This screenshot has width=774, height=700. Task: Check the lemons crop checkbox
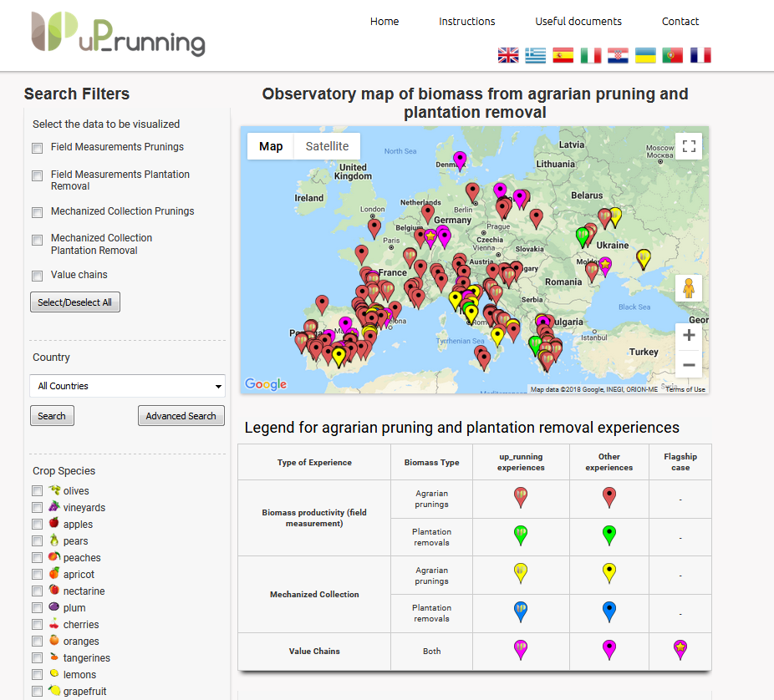point(37,675)
